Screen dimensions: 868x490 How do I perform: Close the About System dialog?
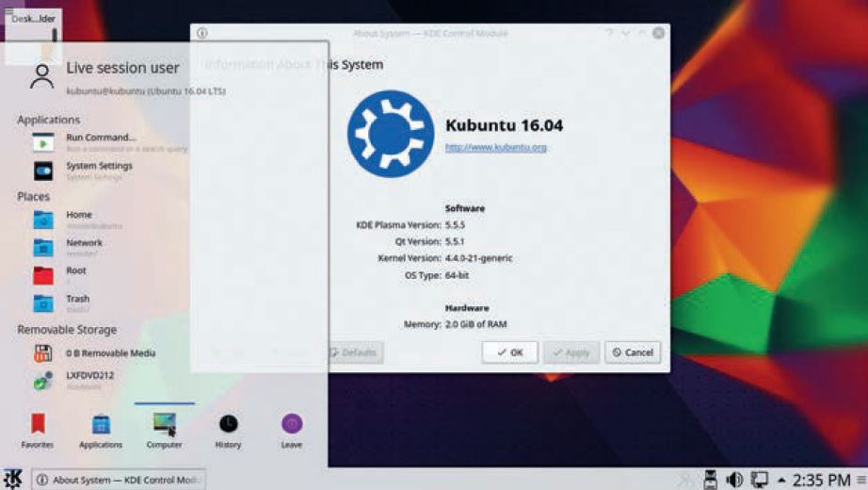(x=658, y=33)
